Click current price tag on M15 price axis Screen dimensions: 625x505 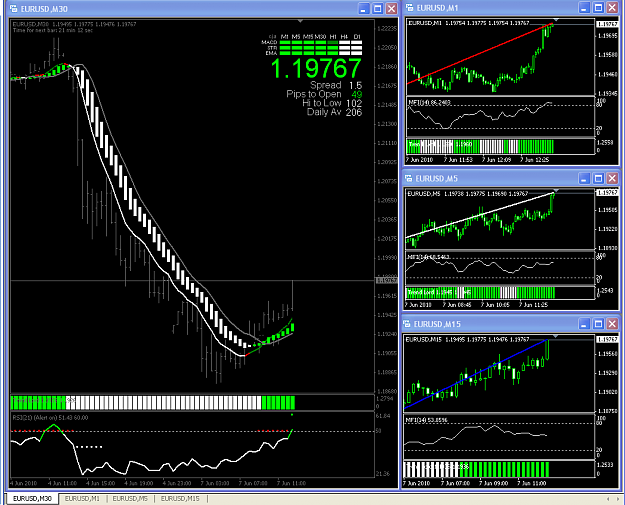[x=607, y=340]
